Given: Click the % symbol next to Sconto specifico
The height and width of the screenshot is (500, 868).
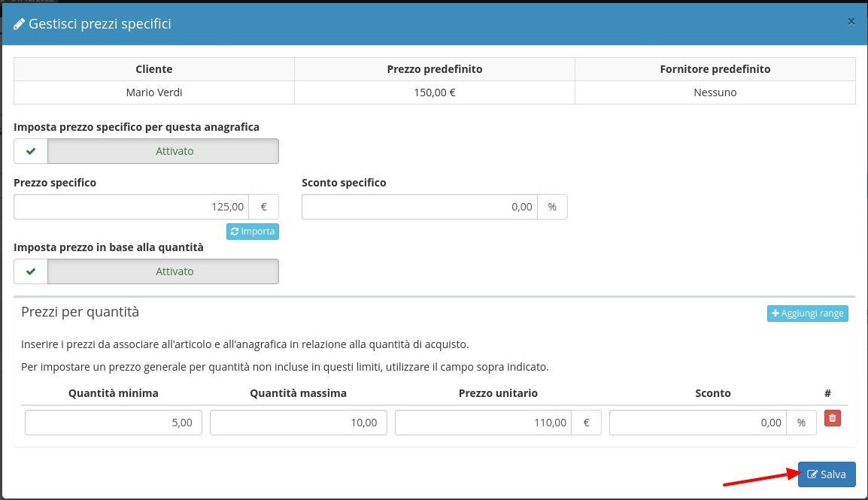Looking at the screenshot, I should click(552, 207).
